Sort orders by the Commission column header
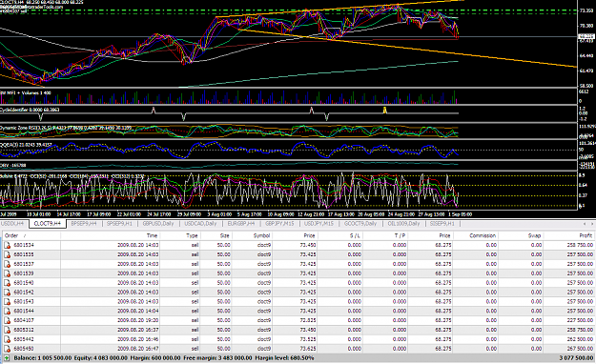596x364 pixels. (x=475, y=235)
